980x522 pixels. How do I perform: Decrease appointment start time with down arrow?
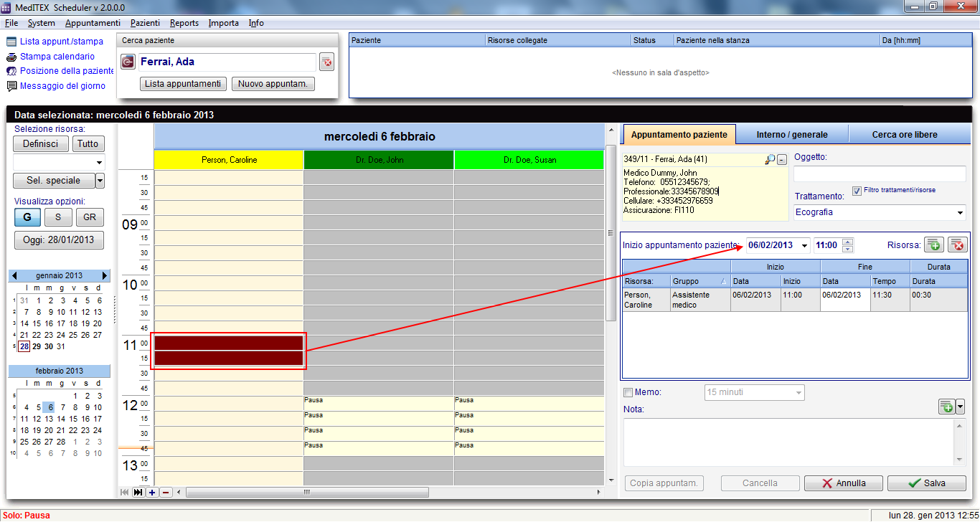coord(847,249)
